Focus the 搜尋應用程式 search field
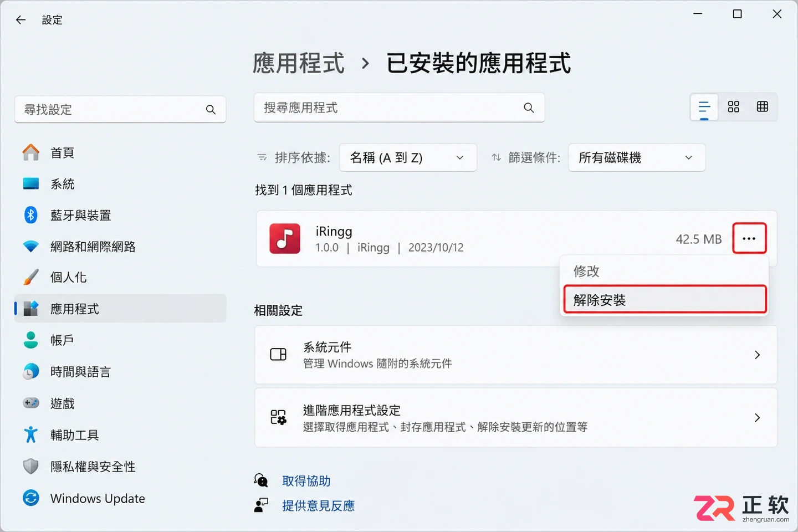Screen dimensions: 798x532 399,108
